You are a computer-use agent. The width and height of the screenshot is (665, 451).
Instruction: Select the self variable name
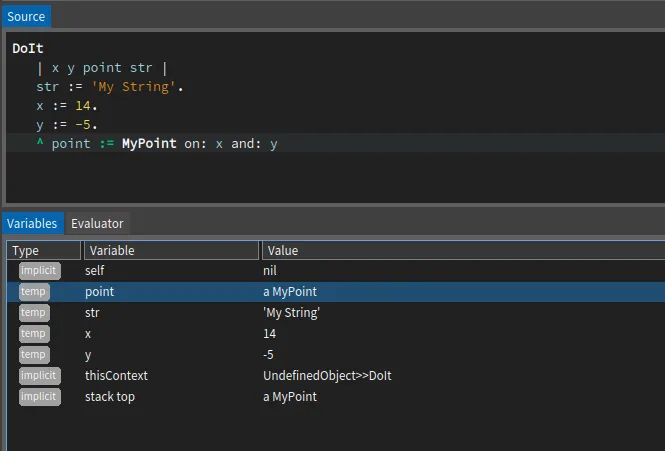94,271
